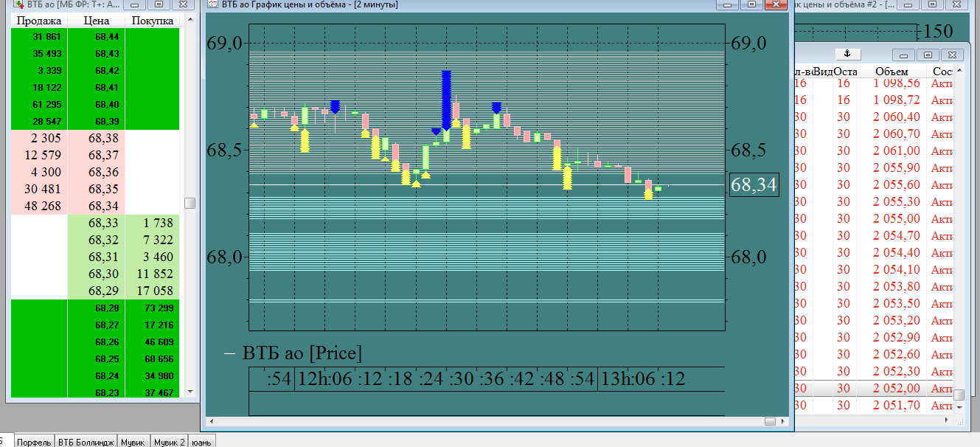Select the order row with volume 2 051,70

tap(875, 405)
